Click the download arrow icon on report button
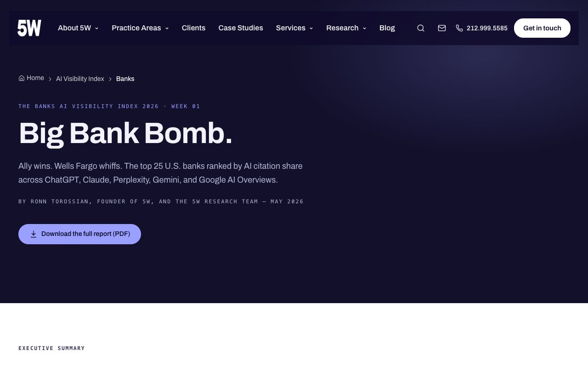 (x=34, y=234)
